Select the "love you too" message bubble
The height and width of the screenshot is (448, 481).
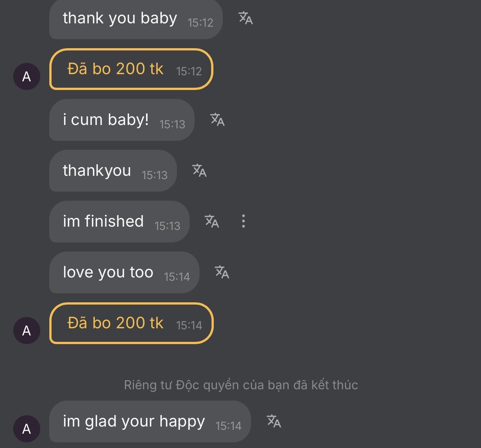pos(108,272)
